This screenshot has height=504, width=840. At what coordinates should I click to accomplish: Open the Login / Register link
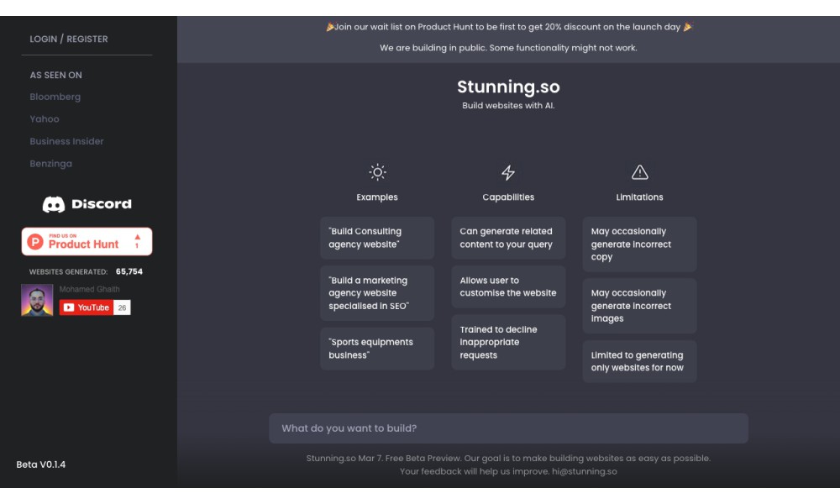pos(69,39)
